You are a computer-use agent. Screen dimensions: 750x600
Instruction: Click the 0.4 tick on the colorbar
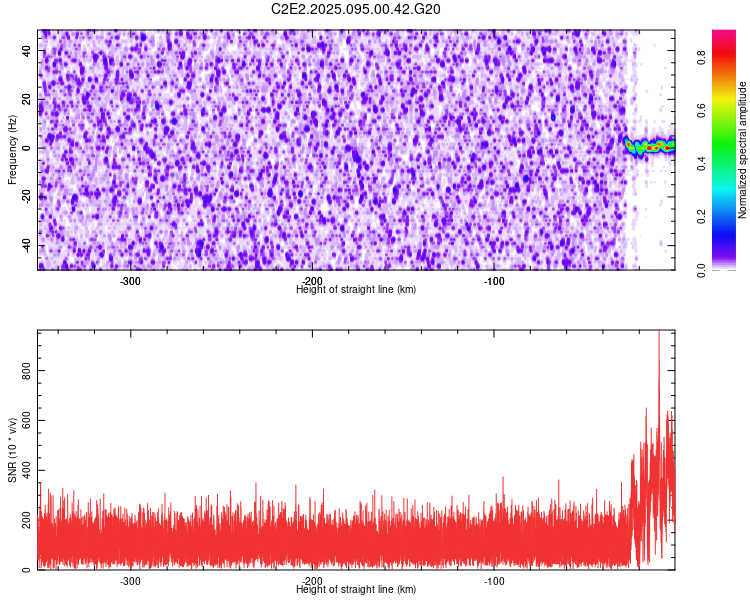[x=701, y=163]
